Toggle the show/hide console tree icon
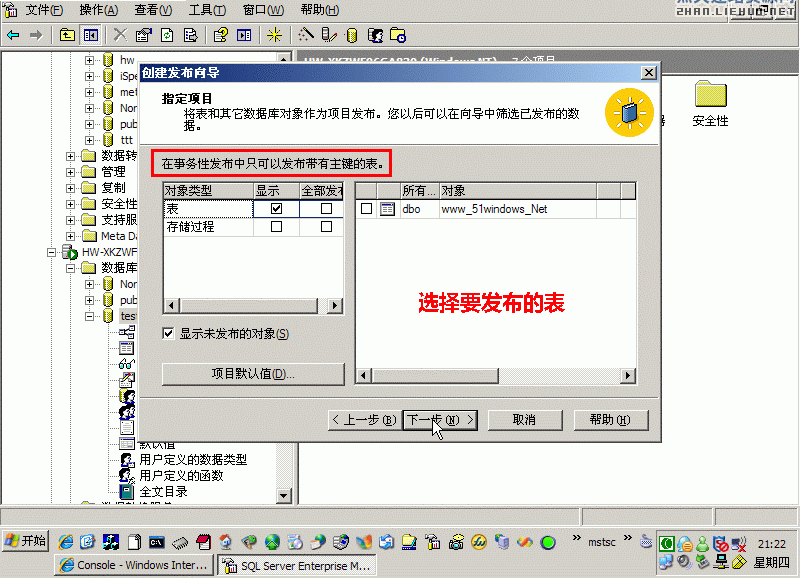This screenshot has width=800, height=578. click(91, 35)
